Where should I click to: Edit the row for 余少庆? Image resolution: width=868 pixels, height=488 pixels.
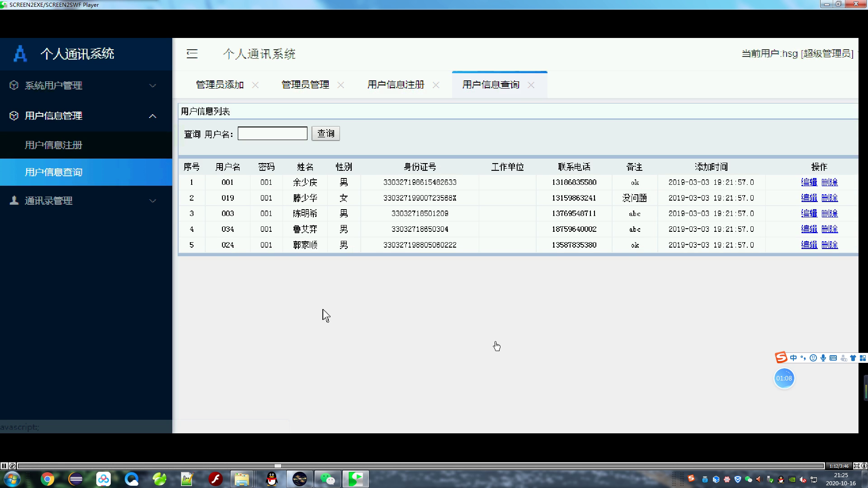pyautogui.click(x=809, y=182)
